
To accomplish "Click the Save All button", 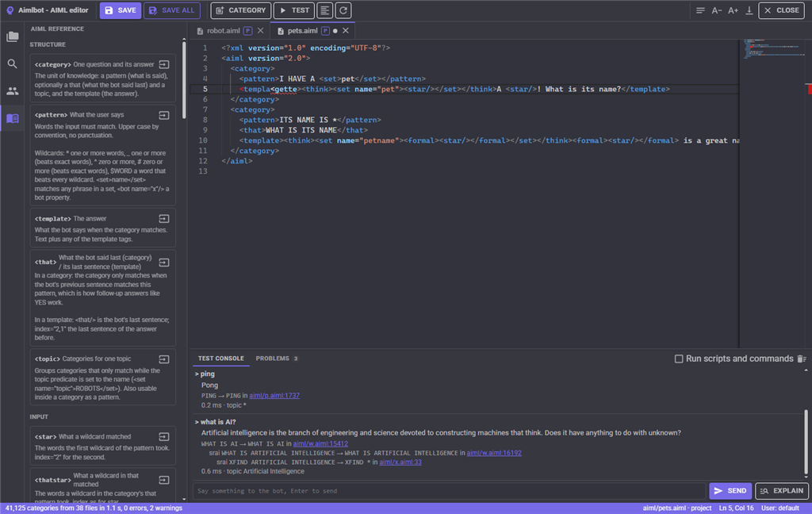I will (172, 10).
